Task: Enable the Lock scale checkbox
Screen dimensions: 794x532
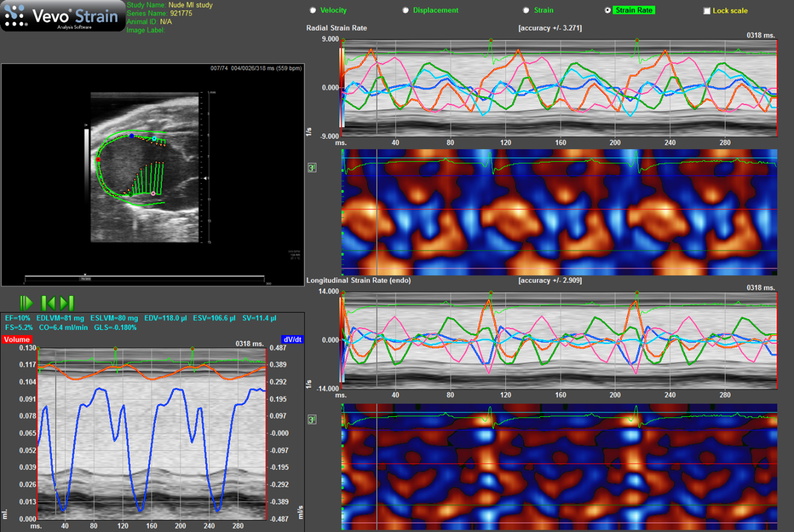Action: (707, 11)
